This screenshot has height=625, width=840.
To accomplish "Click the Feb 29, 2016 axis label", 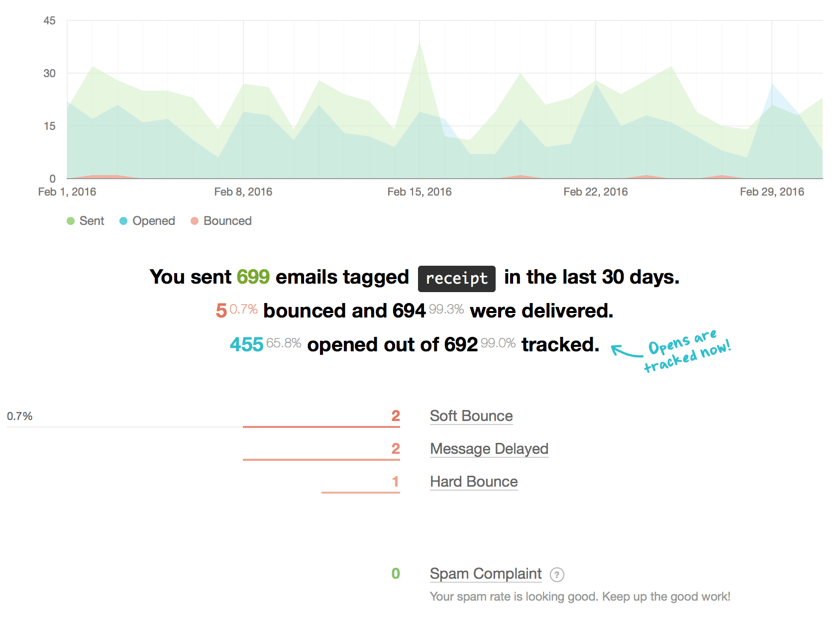I will pos(771,192).
